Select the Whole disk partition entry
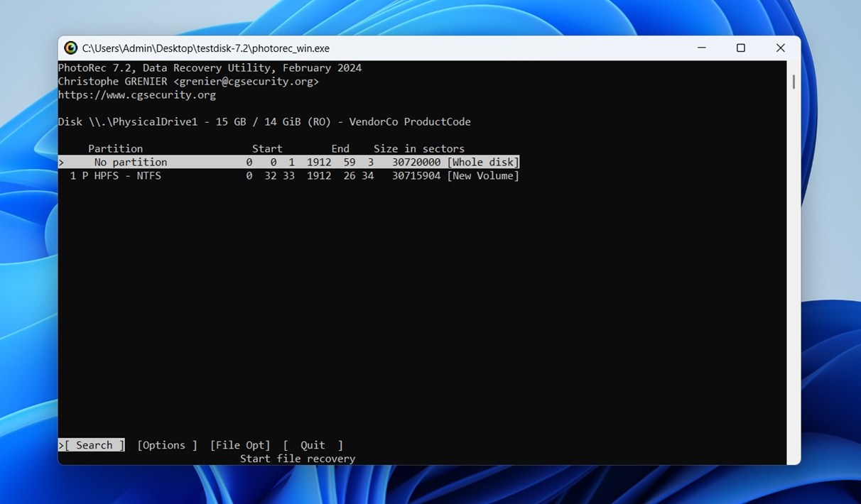Screen dimensions: 861x504 point(284,162)
